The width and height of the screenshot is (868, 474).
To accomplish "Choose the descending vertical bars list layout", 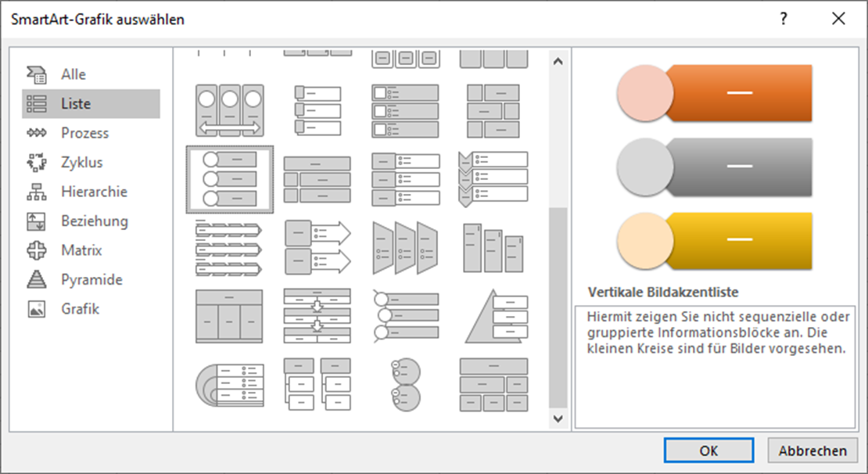I will point(493,247).
